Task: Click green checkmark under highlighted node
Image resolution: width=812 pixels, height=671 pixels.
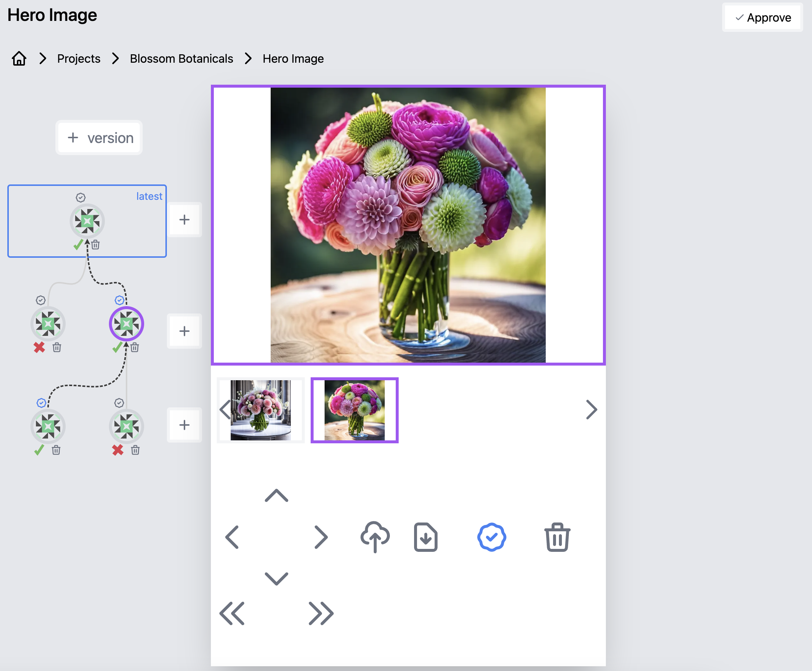Action: click(117, 347)
